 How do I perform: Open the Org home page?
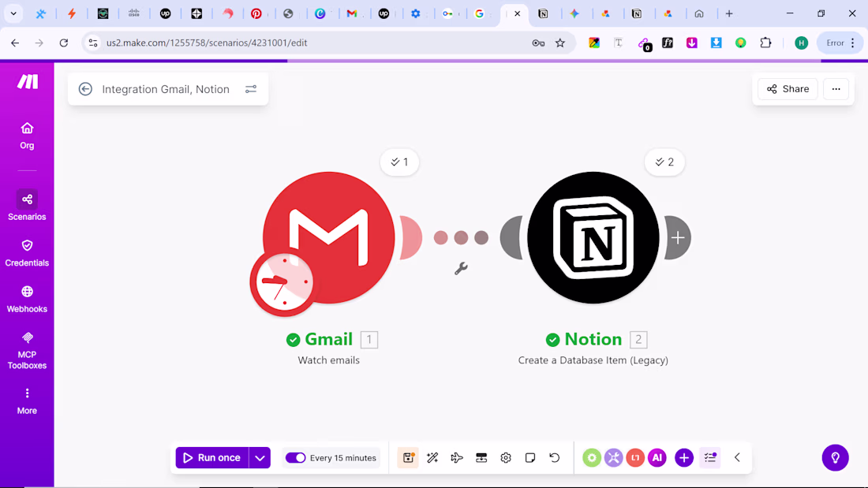[27, 136]
